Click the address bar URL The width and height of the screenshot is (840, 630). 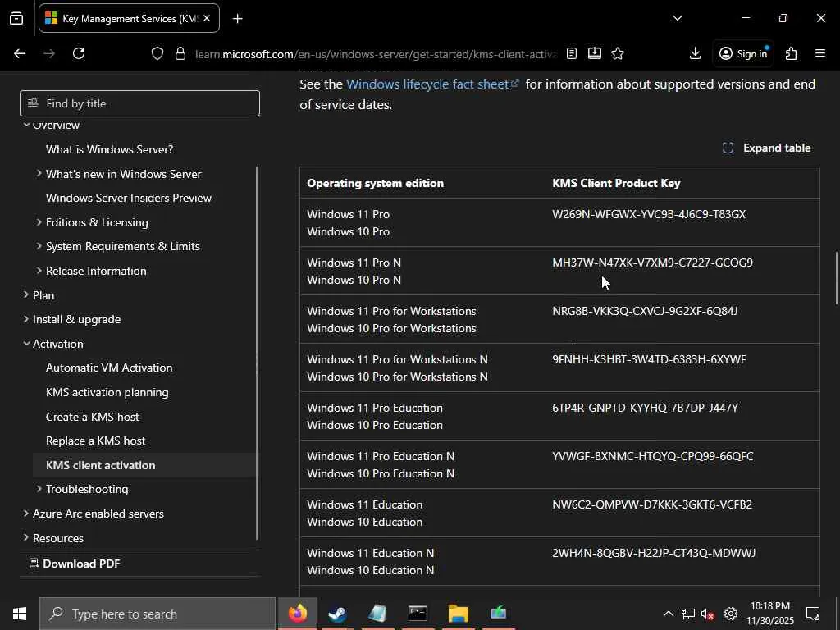pos(376,54)
